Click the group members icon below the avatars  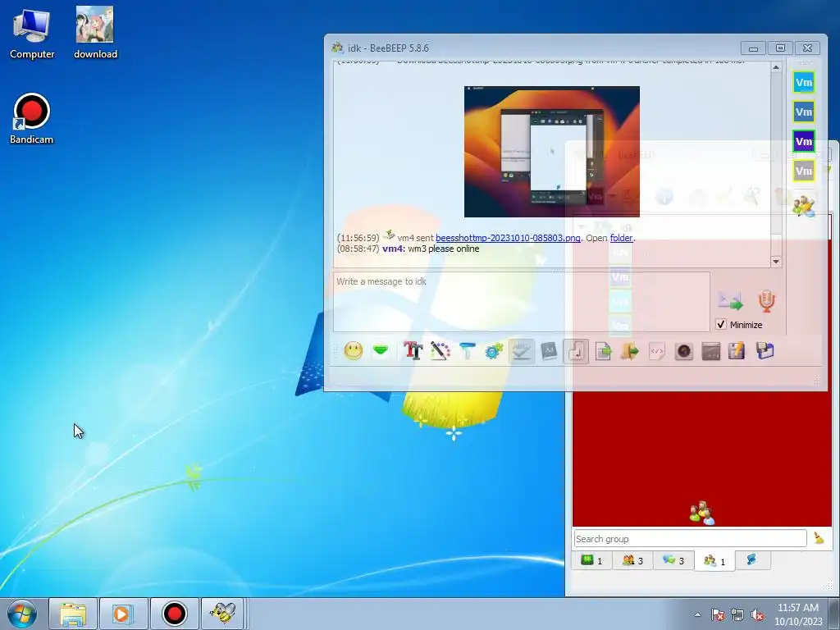804,206
